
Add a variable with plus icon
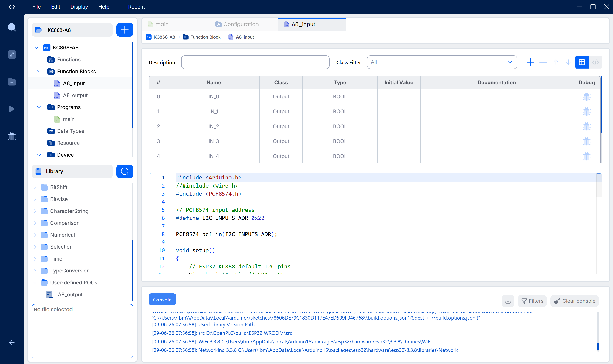pos(530,62)
